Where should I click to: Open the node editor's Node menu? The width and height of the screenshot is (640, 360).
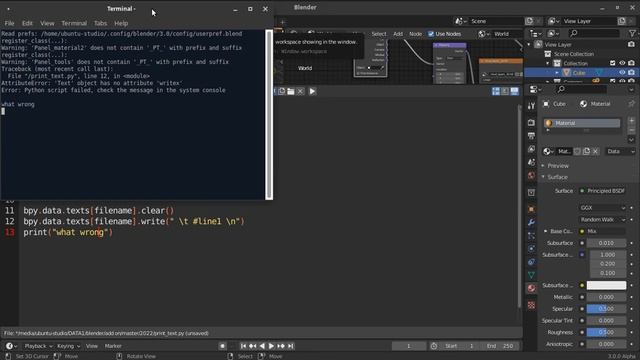415,34
